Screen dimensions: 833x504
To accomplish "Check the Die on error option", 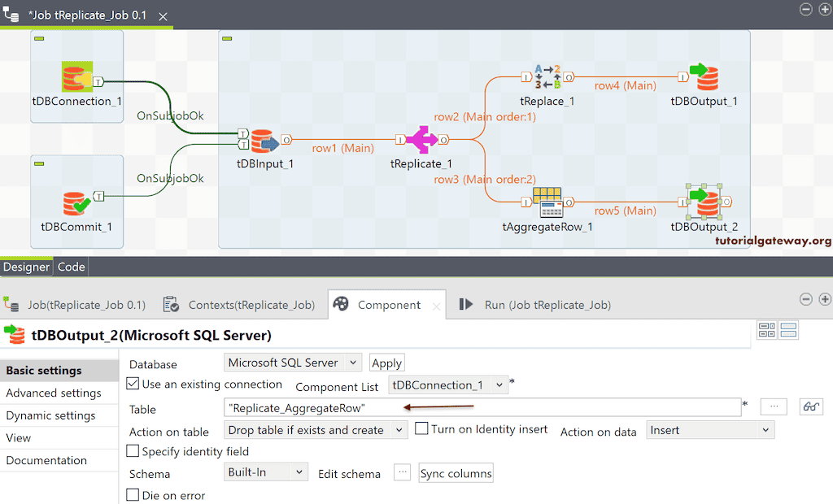I will click(x=132, y=495).
